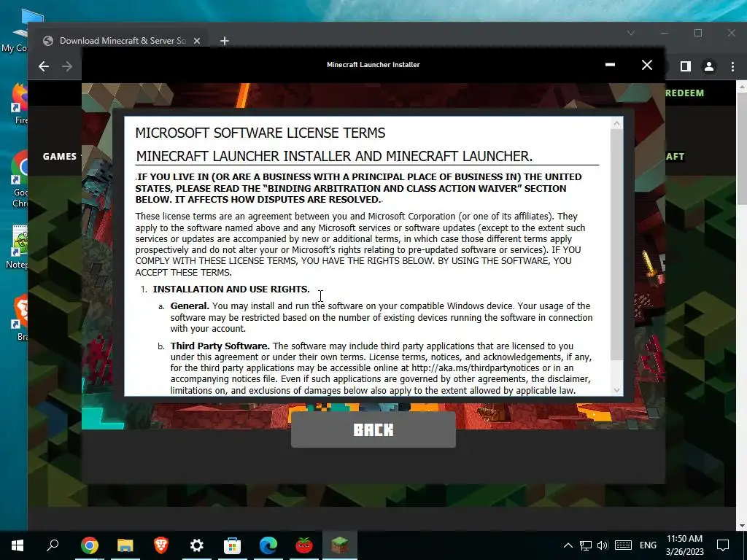
Task: Click REDEEM link on Minecraft site
Action: pyautogui.click(x=684, y=93)
